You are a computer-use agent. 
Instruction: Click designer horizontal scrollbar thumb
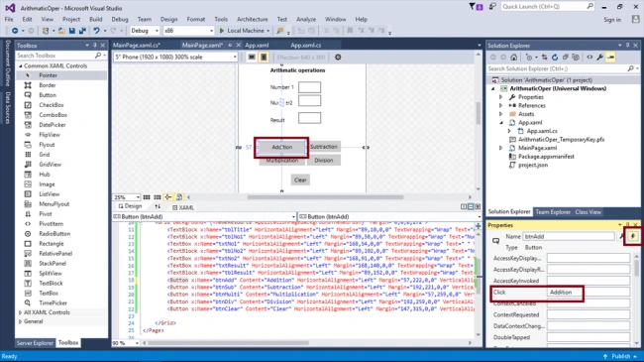click(325, 197)
